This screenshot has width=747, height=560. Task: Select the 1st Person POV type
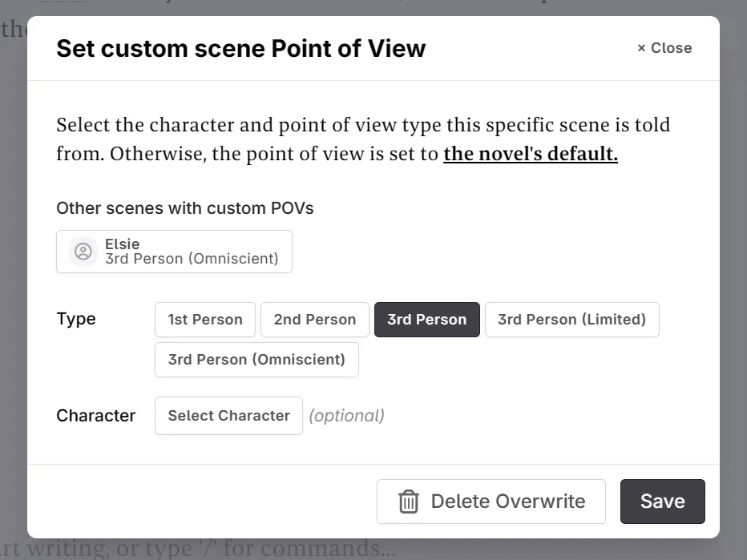[204, 319]
